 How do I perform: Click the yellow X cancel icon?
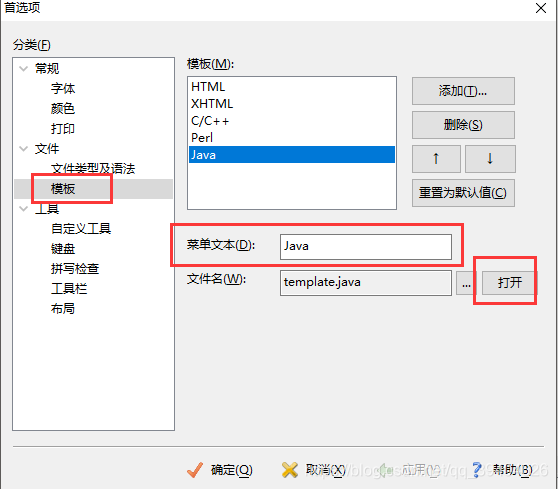pyautogui.click(x=290, y=470)
